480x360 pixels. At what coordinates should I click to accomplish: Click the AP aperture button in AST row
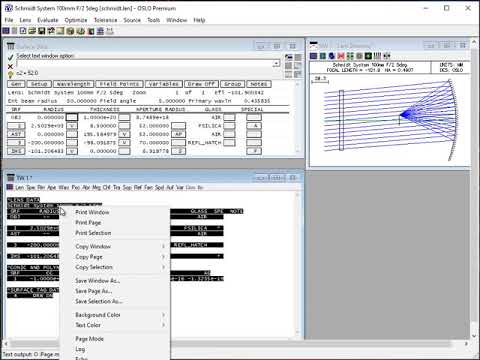tap(178, 134)
